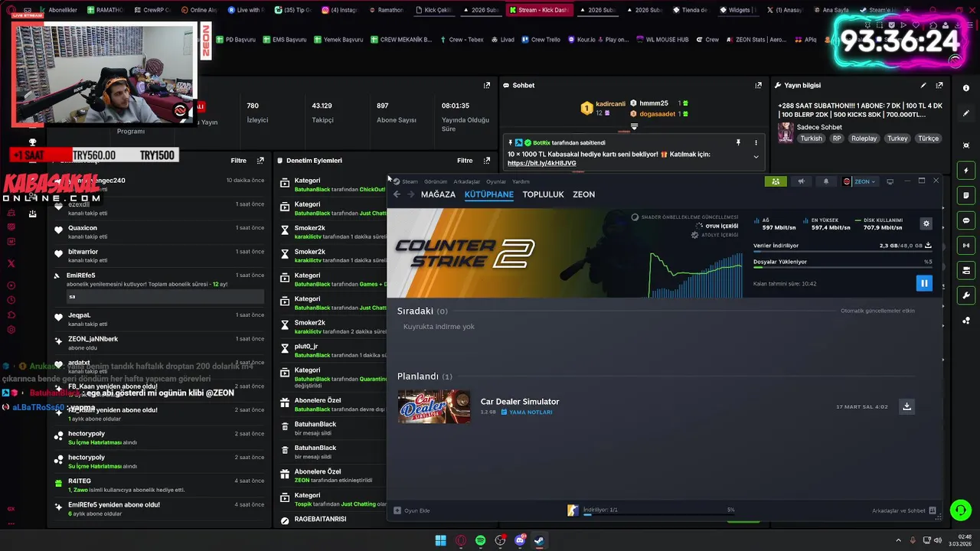Viewport: 980px width, 551px height.
Task: Pop out the Yayın bilgisi panel
Action: [x=939, y=85]
